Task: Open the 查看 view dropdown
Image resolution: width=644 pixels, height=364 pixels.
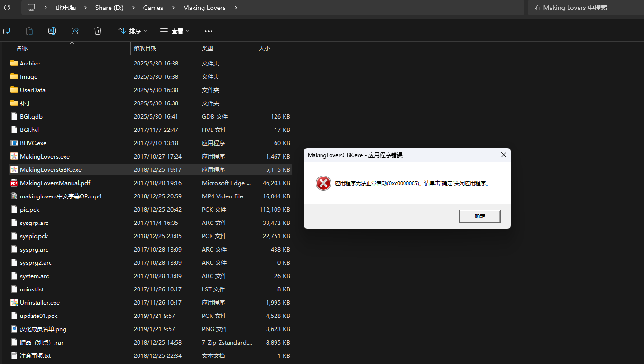Action: [175, 31]
